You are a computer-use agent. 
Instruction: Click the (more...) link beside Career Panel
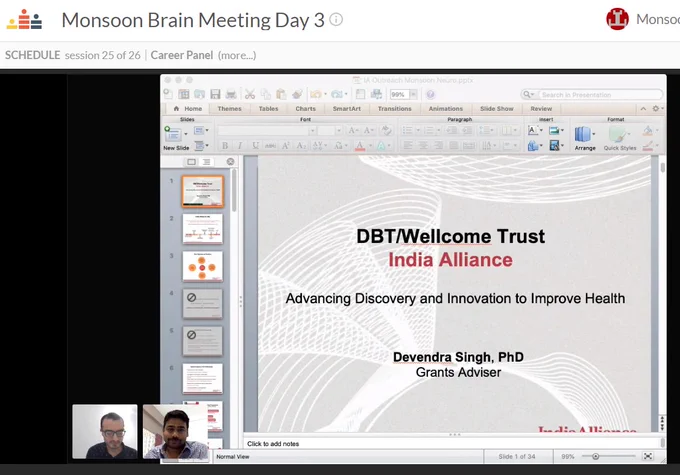[x=237, y=55]
